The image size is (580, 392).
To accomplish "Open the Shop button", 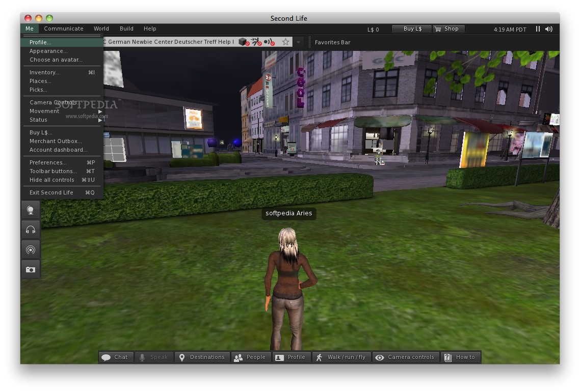I will [447, 29].
